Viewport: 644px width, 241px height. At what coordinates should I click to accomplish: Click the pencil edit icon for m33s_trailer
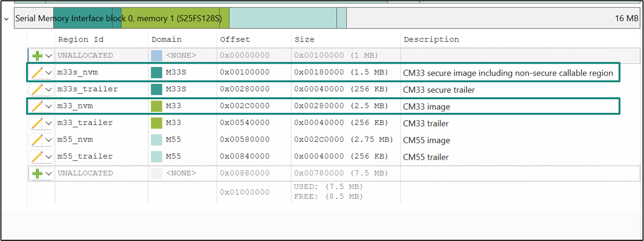pyautogui.click(x=37, y=89)
